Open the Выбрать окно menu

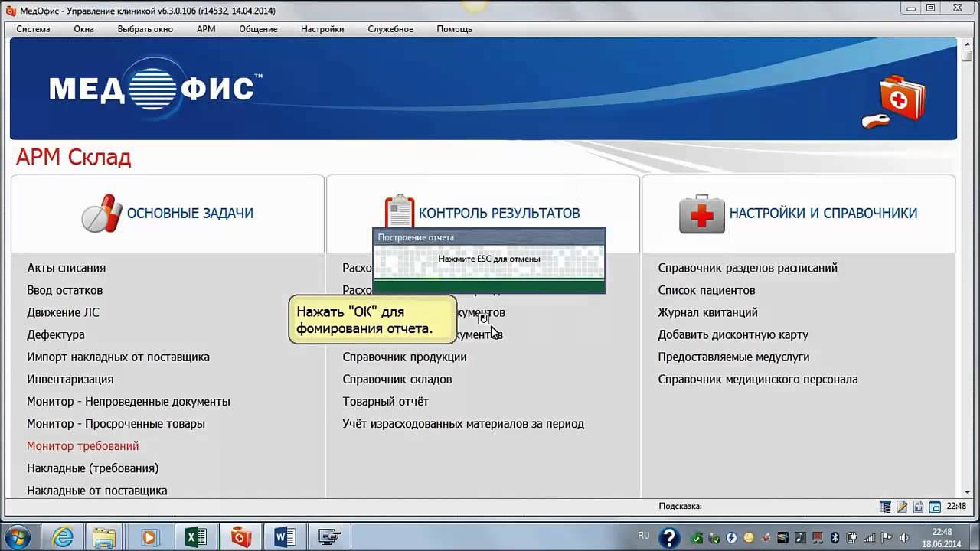(x=145, y=29)
